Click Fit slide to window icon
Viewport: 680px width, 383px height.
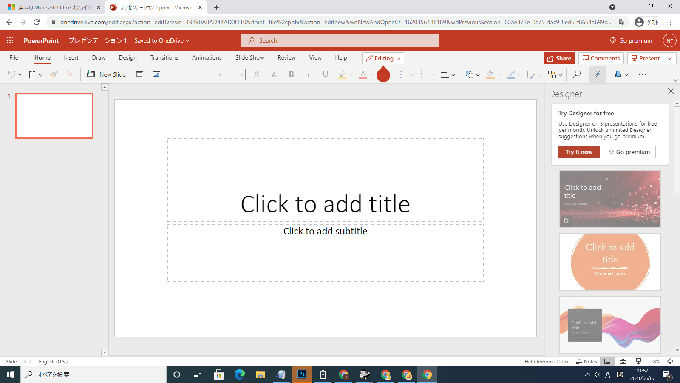670,361
